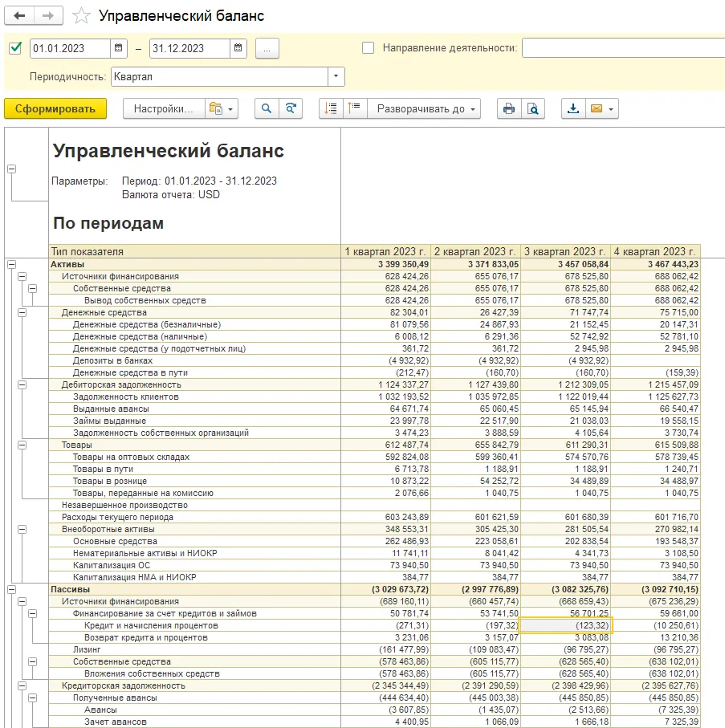Click the Направление деятельности input field
Image resolution: width=725 pixels, height=728 pixels.
[623, 48]
